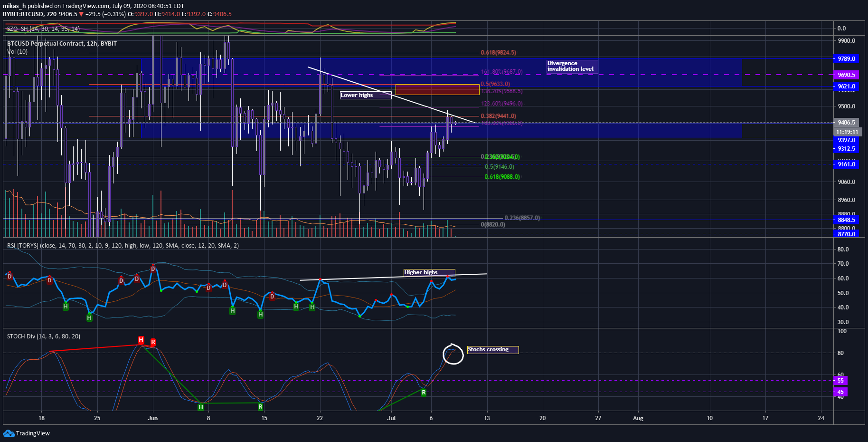This screenshot has height=442, width=868.
Task: Click the 'Divergence invalidation level' annotation
Action: (572, 66)
